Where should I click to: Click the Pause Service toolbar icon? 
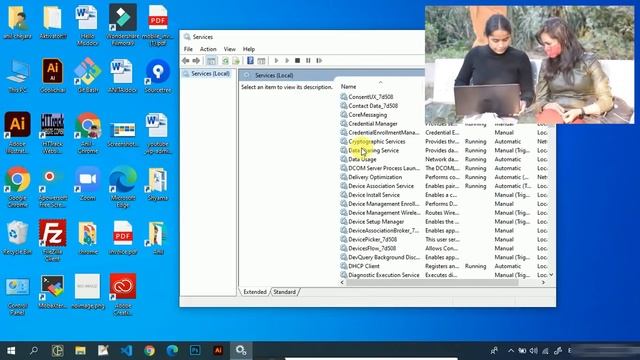point(308,61)
